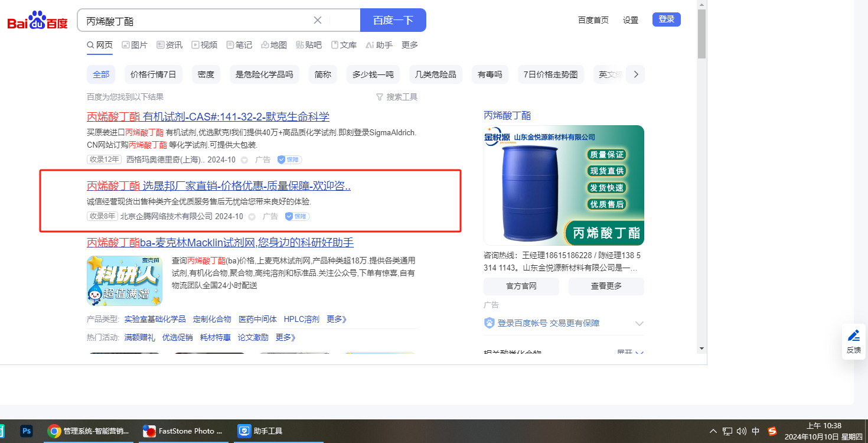Click the Baidu logo
The width and height of the screenshot is (868, 443).
(x=38, y=21)
